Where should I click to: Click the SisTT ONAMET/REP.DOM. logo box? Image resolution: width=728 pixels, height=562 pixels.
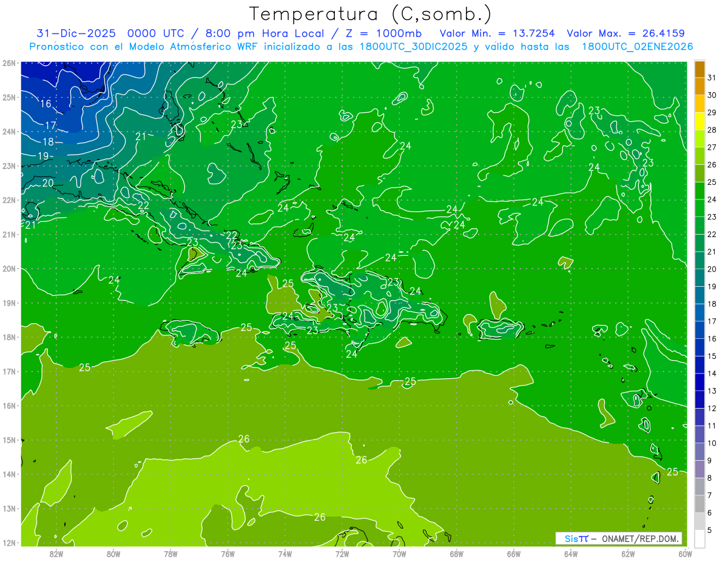click(x=619, y=538)
